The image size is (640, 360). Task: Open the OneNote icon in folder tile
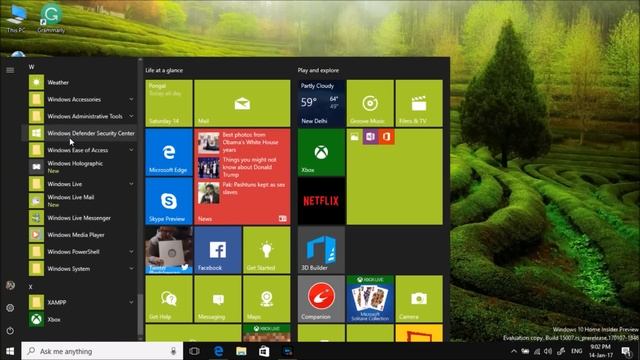(x=370, y=137)
